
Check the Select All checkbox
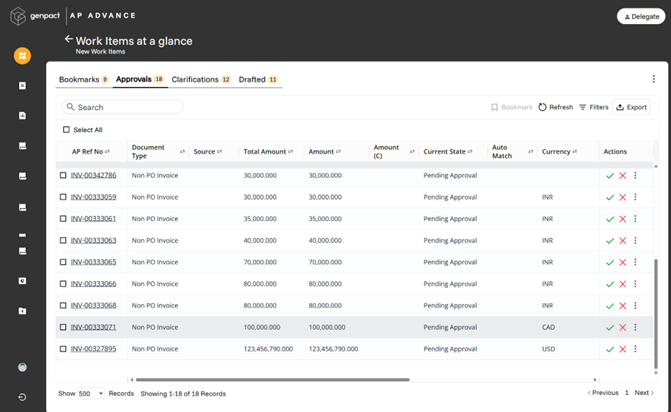pos(67,130)
